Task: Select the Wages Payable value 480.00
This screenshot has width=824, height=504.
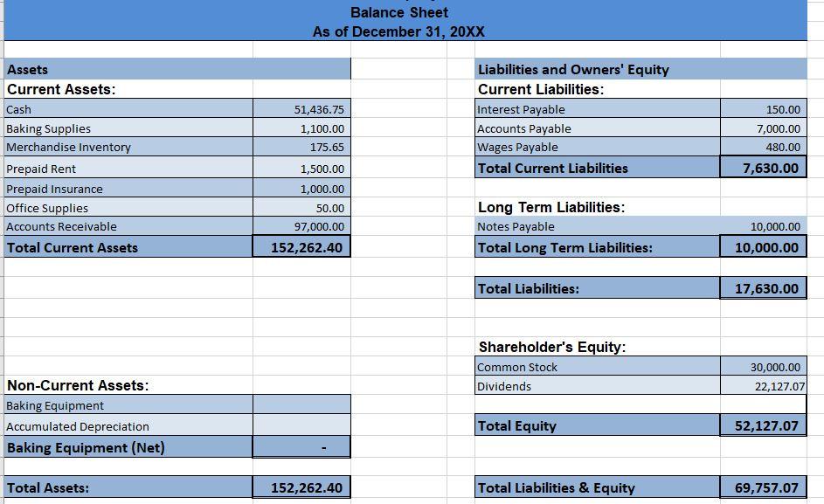Action: pos(762,147)
